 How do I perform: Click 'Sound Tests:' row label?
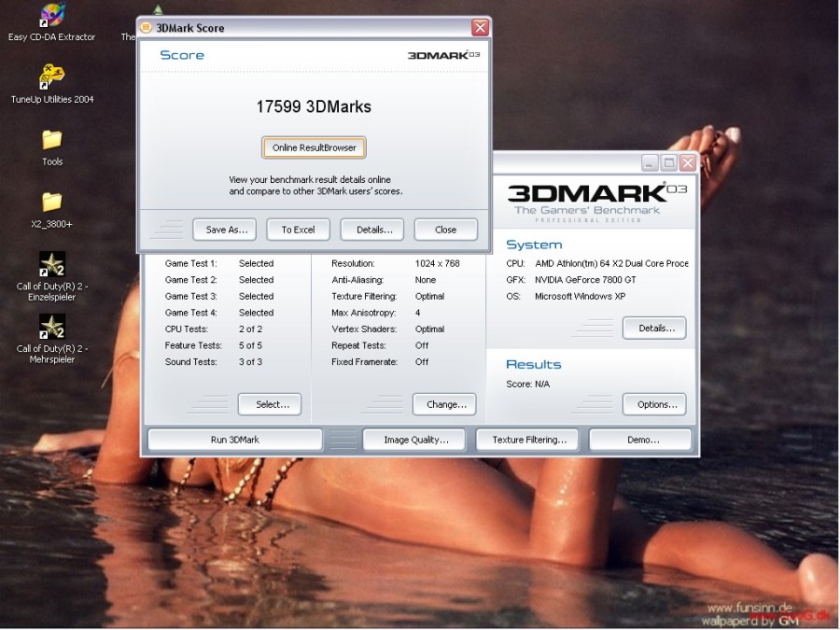[x=190, y=361]
